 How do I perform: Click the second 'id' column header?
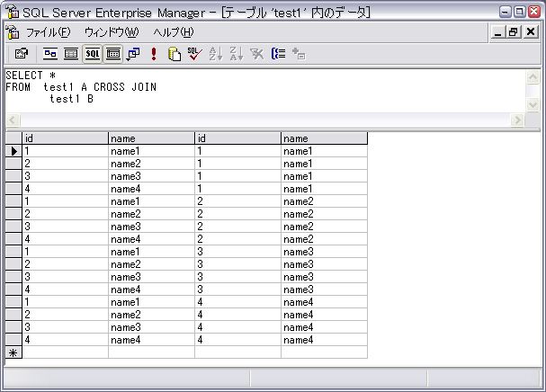237,138
